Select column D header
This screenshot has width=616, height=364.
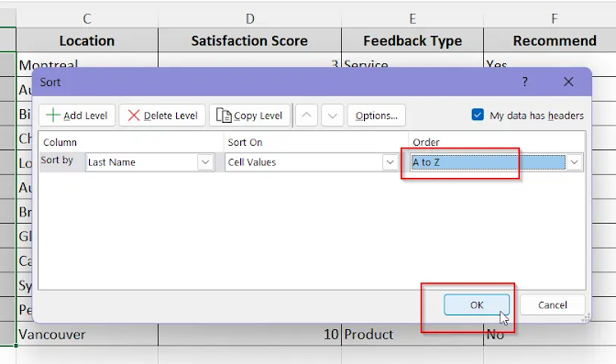(250, 18)
